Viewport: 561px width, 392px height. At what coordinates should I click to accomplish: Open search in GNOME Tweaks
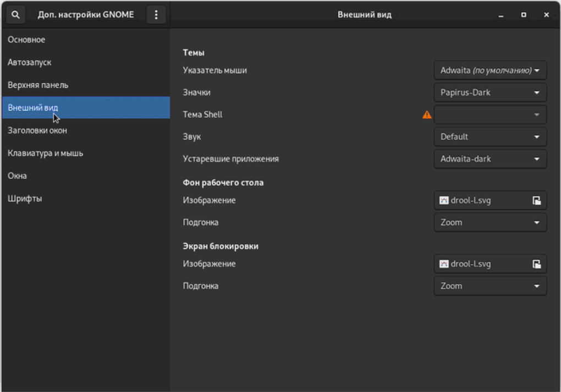point(15,14)
